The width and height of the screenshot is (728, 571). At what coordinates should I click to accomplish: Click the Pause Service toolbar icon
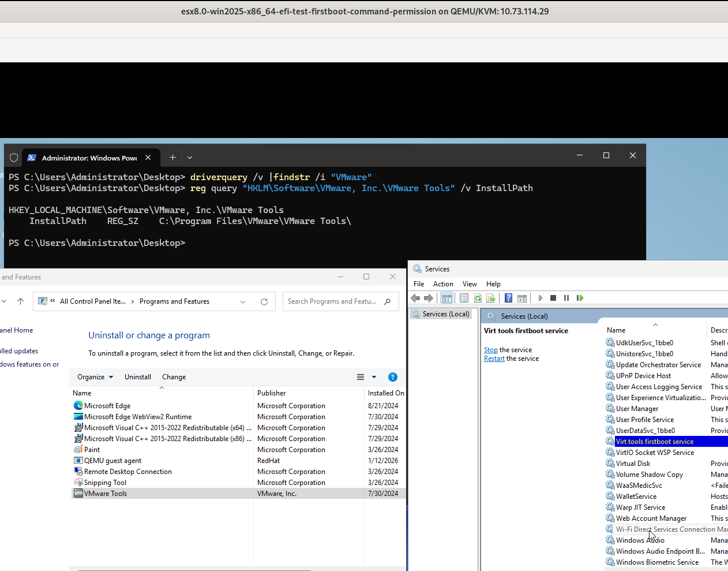click(566, 298)
